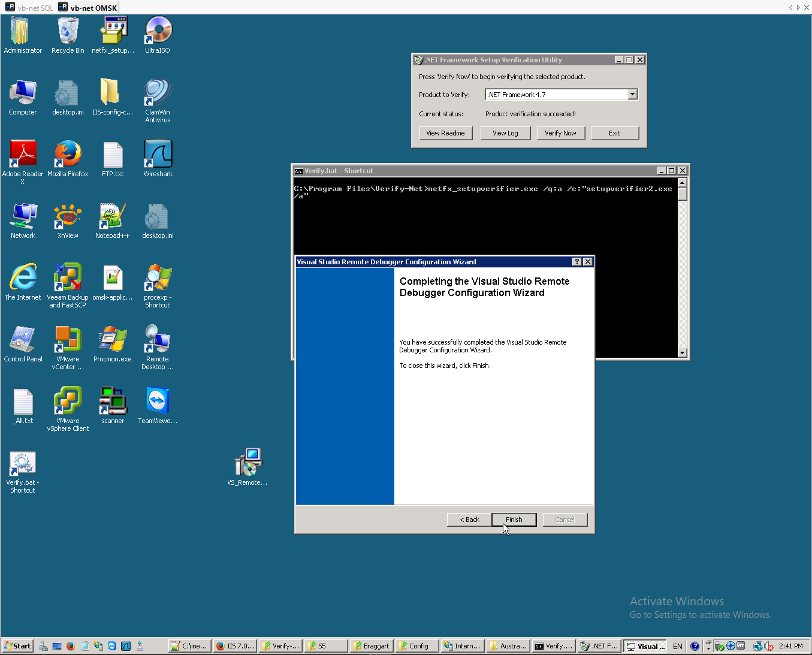Screen dimensions: 812x655
Task: Launch the UltraISO shortcut
Action: tap(158, 35)
